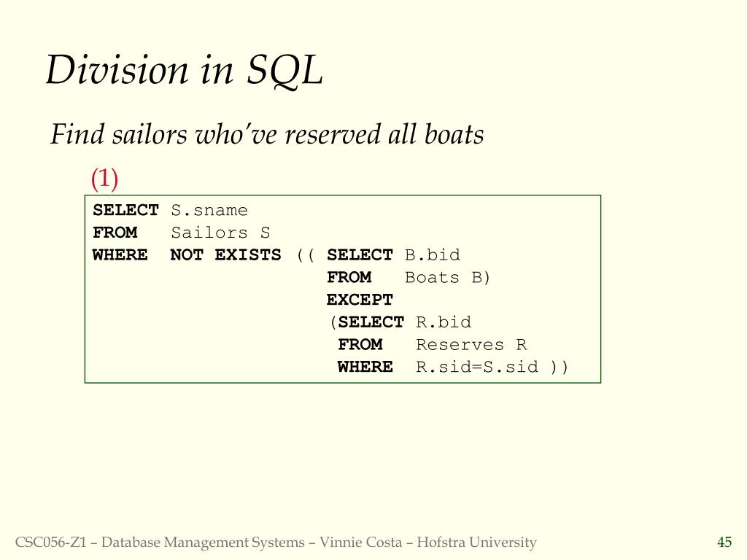Screen dimensions: 747x560
Task: Click the R.sid=S.sid condition
Action: [477, 367]
